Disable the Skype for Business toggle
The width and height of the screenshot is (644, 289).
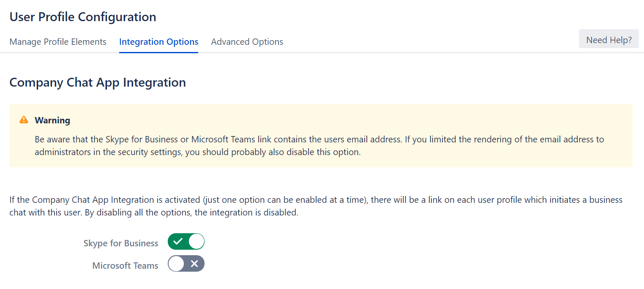point(186,242)
